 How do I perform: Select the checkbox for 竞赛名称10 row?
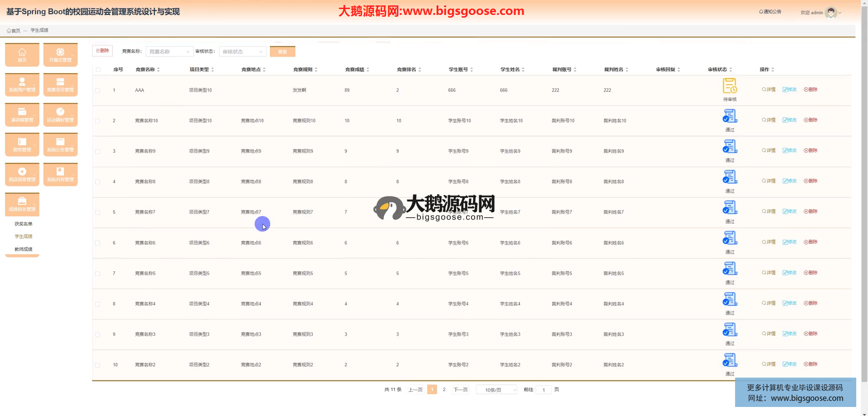pos(98,121)
